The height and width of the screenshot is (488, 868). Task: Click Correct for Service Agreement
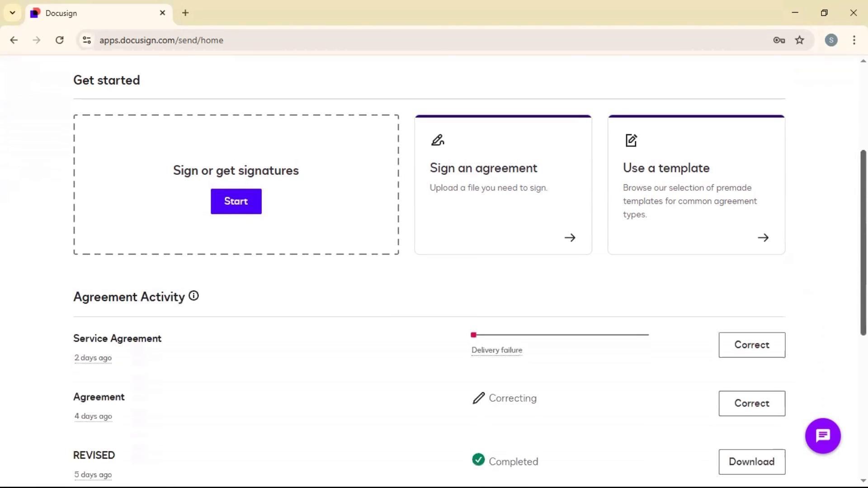[x=751, y=345]
